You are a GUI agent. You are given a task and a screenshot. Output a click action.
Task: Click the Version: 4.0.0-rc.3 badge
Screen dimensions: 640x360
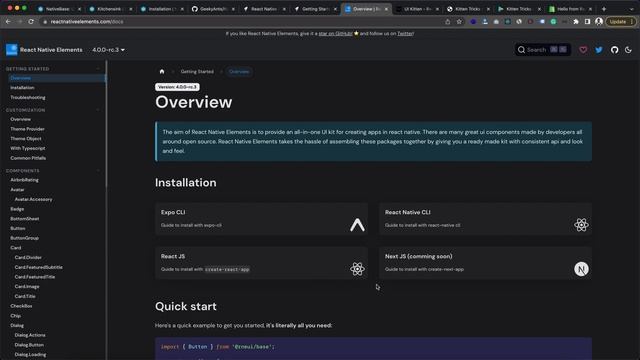click(x=177, y=87)
